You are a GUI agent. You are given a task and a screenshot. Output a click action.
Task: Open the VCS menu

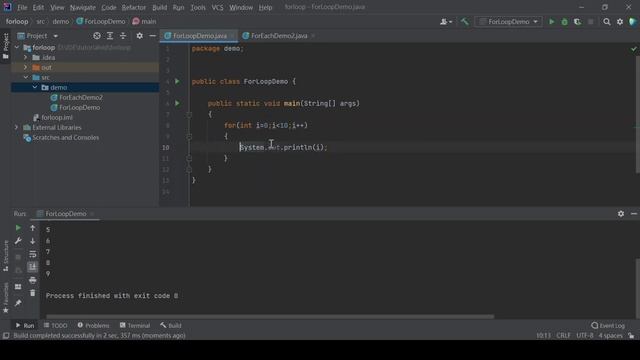pyautogui.click(x=217, y=7)
